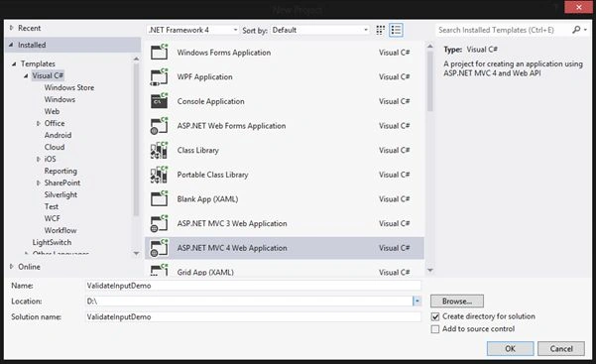Click the Blank App (XAML) icon
Screen dimensions: 596x364
point(159,199)
